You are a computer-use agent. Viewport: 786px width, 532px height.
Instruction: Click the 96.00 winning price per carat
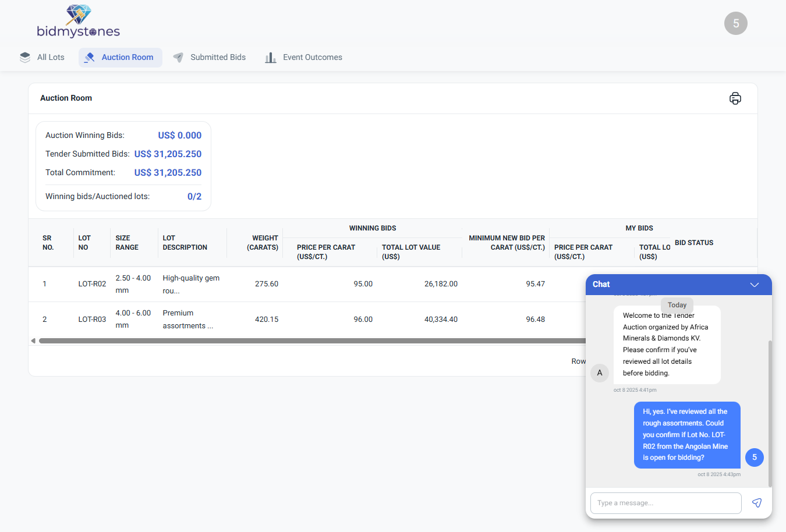[x=363, y=320]
